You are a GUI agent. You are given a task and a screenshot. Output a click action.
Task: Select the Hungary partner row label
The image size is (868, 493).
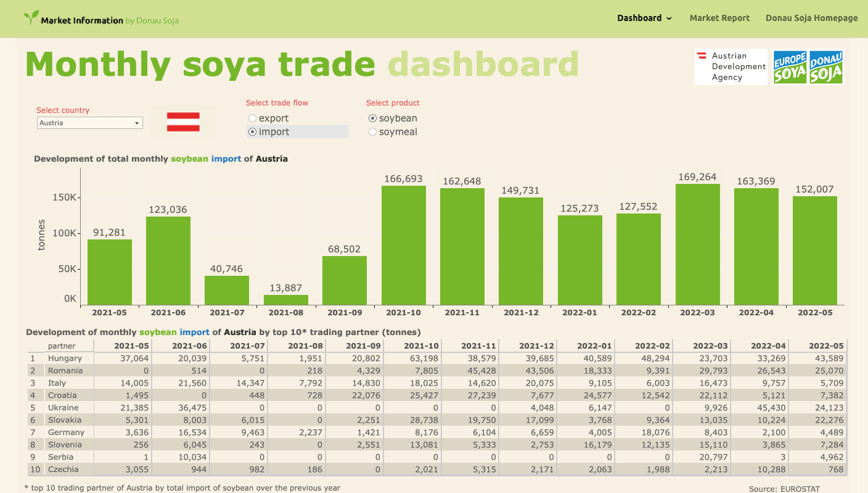pos(65,358)
